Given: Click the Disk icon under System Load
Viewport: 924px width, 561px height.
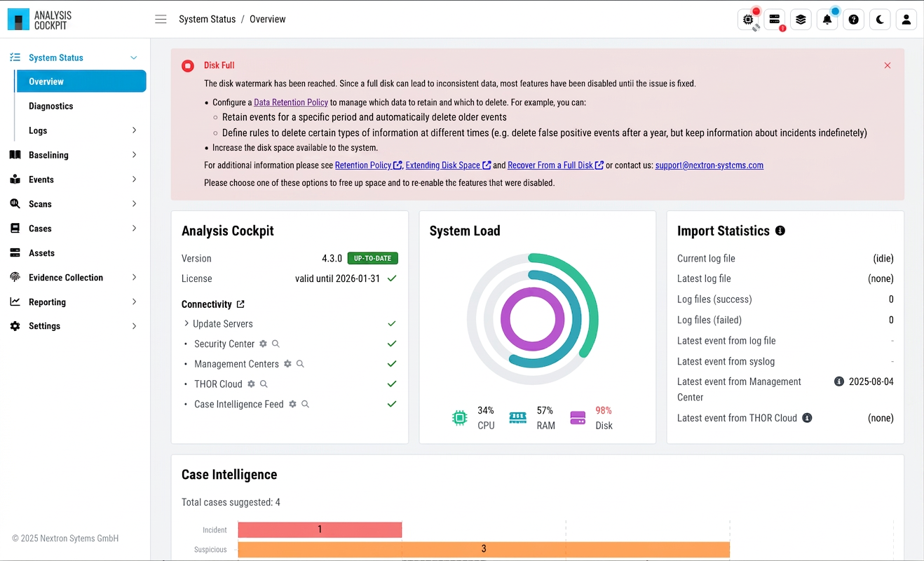Looking at the screenshot, I should click(578, 418).
